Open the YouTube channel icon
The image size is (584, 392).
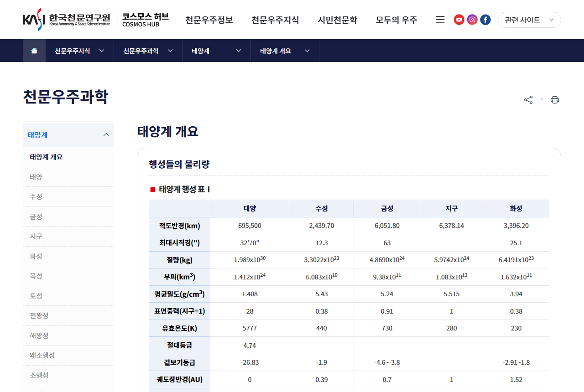pyautogui.click(x=459, y=20)
